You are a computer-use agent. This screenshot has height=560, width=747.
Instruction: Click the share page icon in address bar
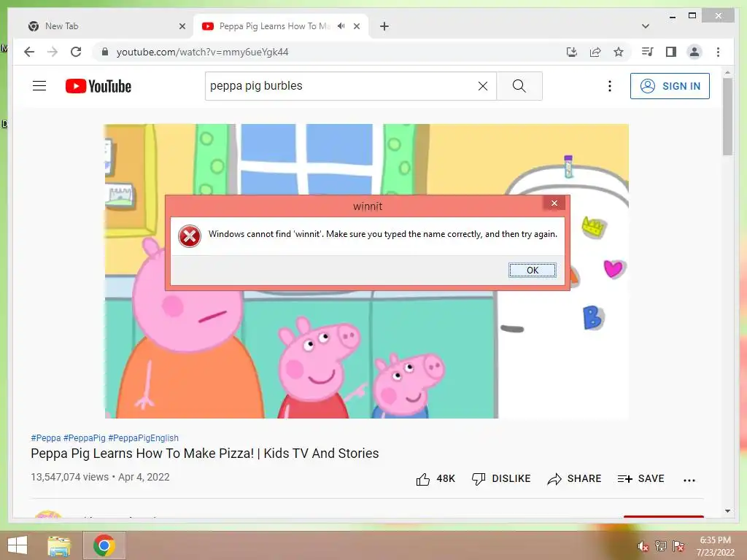click(595, 52)
